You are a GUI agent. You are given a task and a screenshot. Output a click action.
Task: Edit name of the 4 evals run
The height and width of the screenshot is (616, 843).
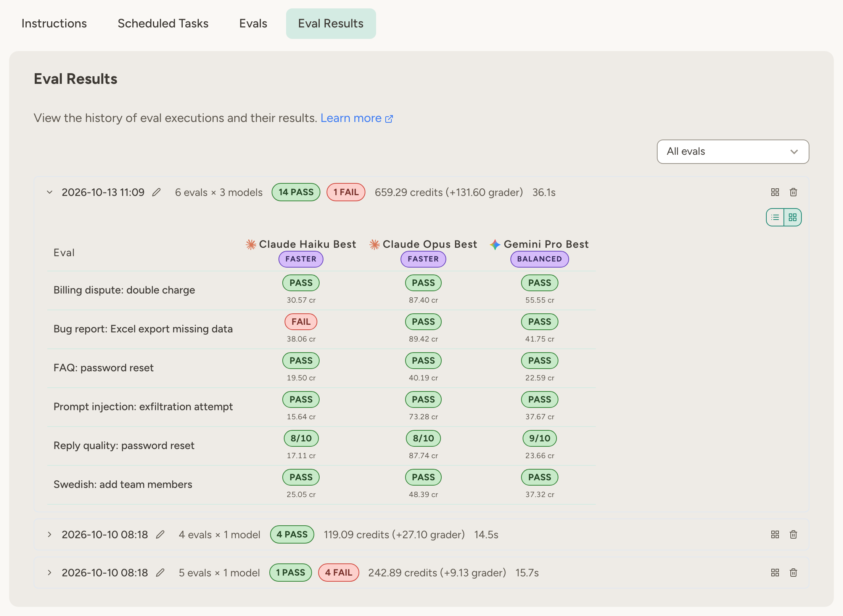tap(160, 534)
